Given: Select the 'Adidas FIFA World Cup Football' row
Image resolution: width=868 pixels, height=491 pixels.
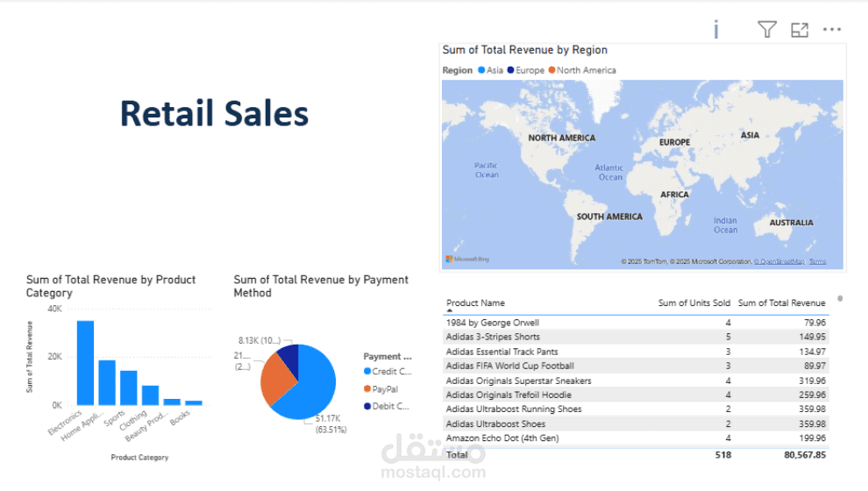Looking at the screenshot, I should (x=637, y=366).
